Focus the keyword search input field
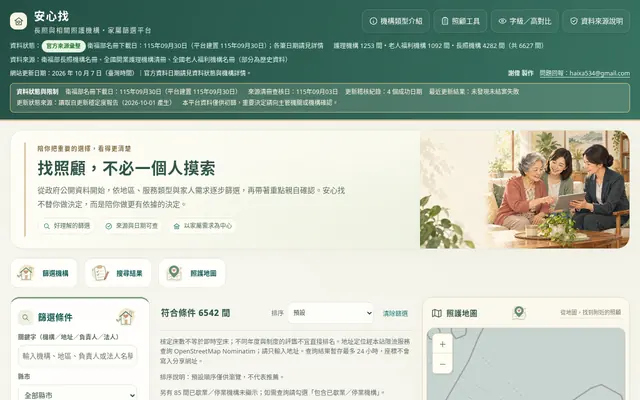 click(x=78, y=356)
